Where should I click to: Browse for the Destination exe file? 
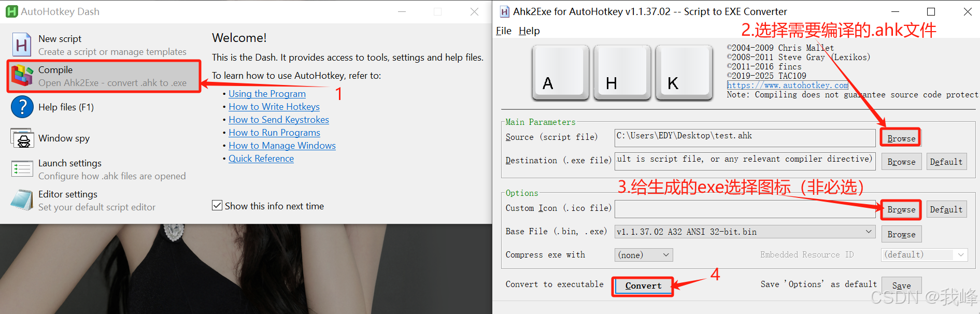point(901,162)
